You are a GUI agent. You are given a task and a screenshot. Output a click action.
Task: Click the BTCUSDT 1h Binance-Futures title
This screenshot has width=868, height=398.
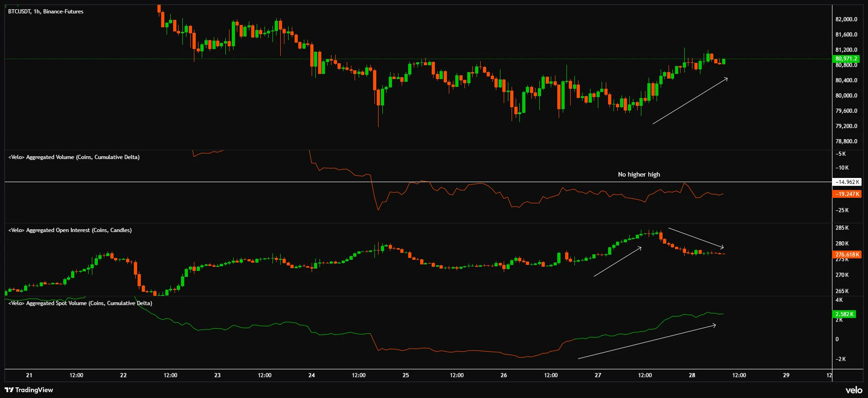(x=46, y=12)
